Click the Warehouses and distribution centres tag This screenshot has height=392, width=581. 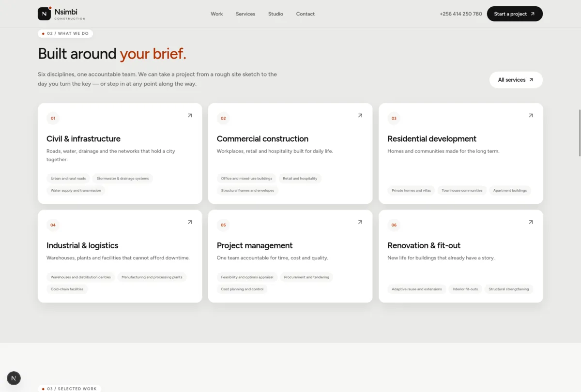(81, 277)
